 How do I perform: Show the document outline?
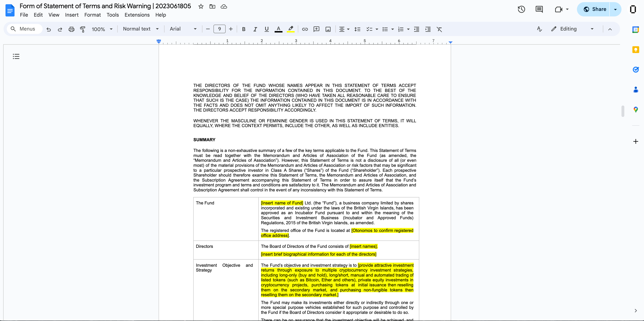16,56
